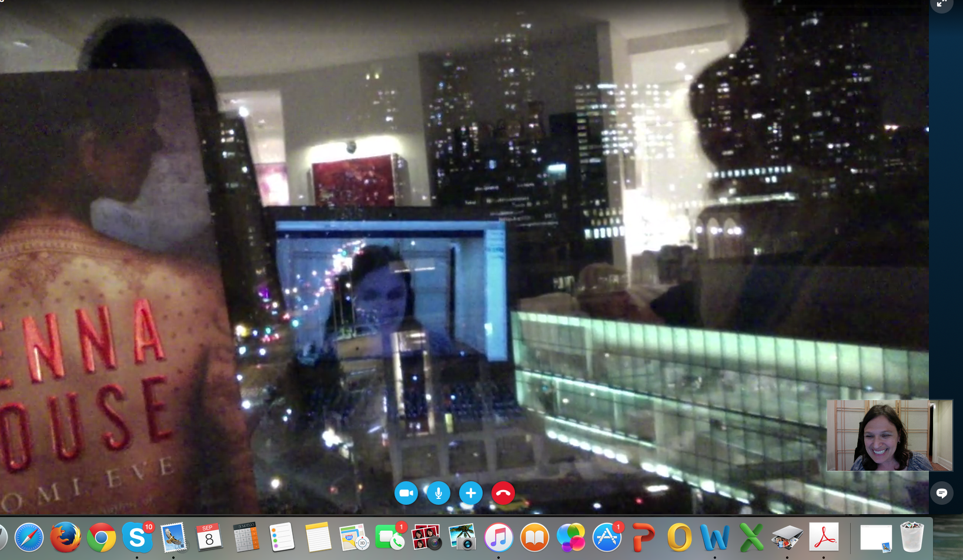The width and height of the screenshot is (963, 560).
Task: Launch Safari from the dock
Action: click(x=29, y=538)
